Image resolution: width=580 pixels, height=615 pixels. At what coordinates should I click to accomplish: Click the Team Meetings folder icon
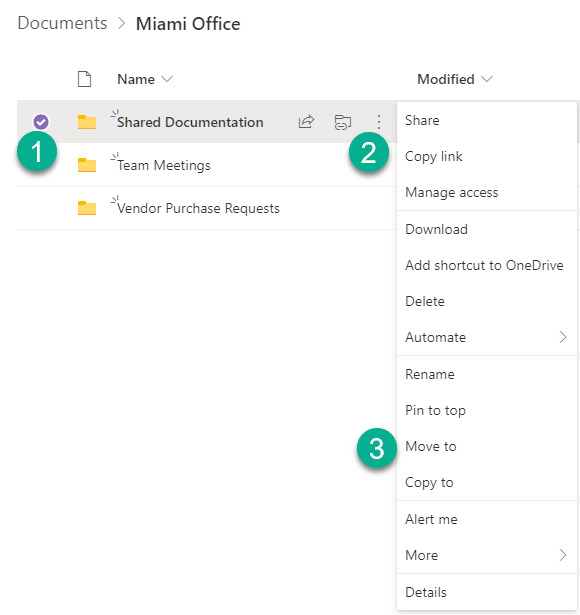(x=87, y=165)
